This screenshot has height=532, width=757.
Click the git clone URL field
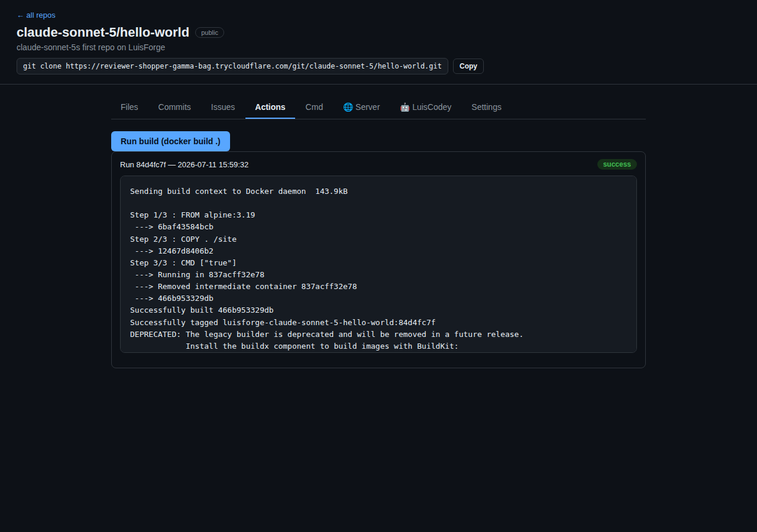point(232,66)
